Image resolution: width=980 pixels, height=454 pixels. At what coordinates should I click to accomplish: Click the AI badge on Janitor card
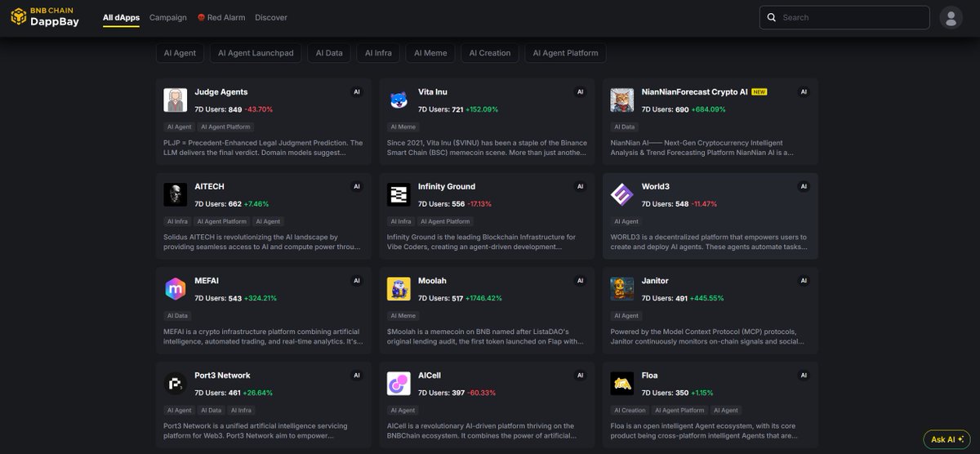tap(804, 282)
